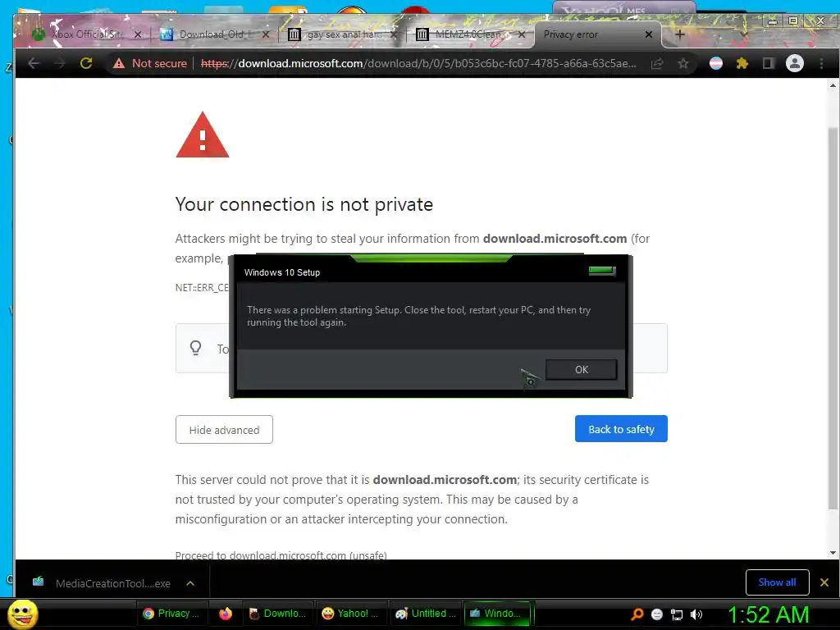Viewport: 840px width, 630px height.
Task: Open network tray icon
Action: tap(677, 614)
